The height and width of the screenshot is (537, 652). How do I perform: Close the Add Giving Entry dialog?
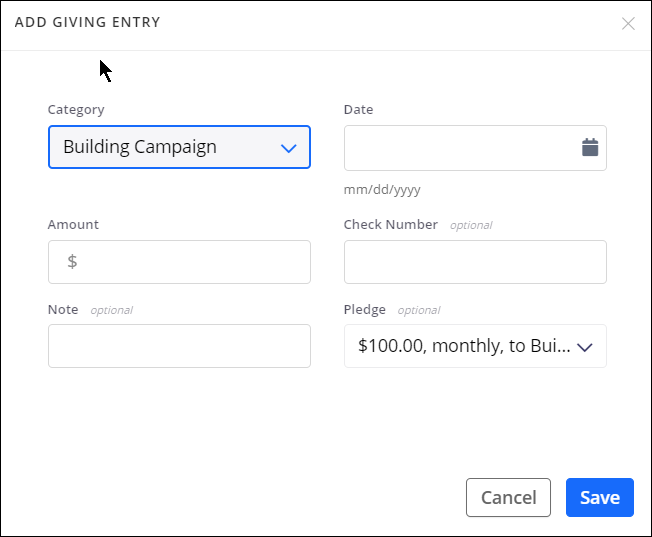(x=628, y=23)
